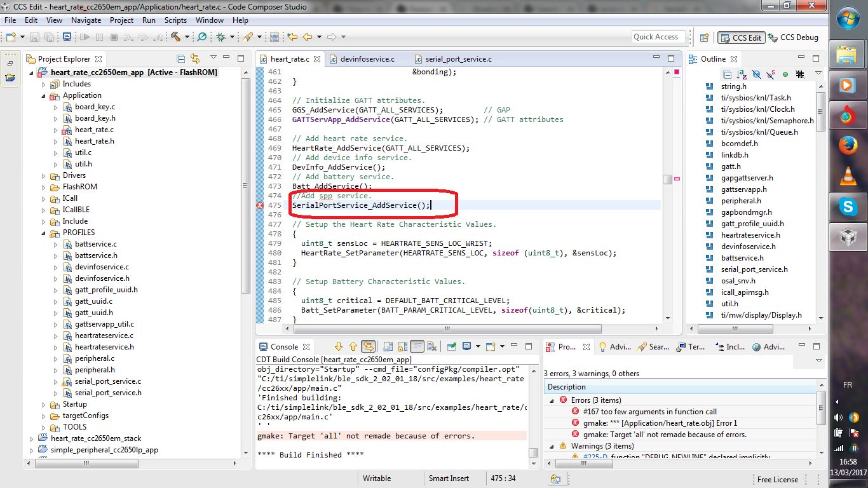Collapse Errors (3 items) group
The image size is (868, 488).
pyautogui.click(x=552, y=400)
